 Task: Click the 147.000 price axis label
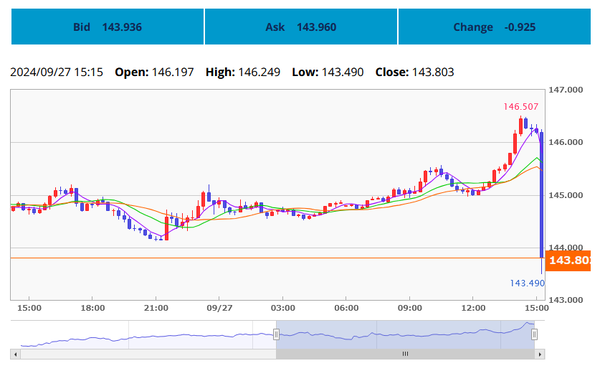click(x=566, y=90)
